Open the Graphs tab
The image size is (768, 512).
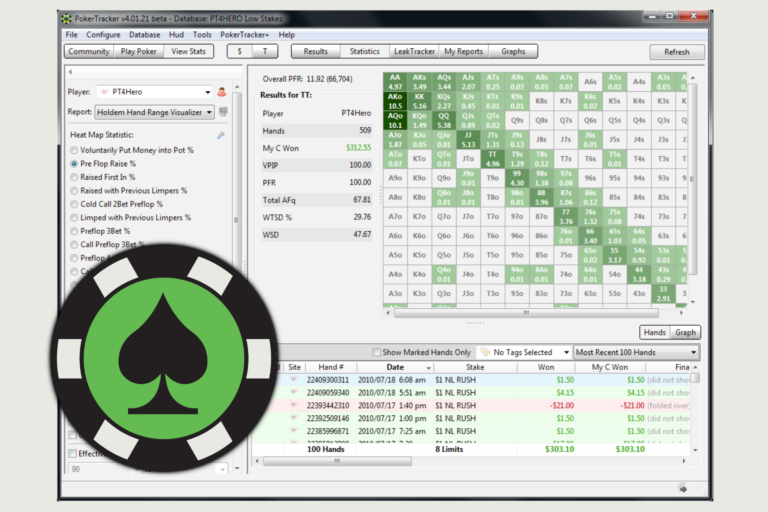click(x=513, y=51)
